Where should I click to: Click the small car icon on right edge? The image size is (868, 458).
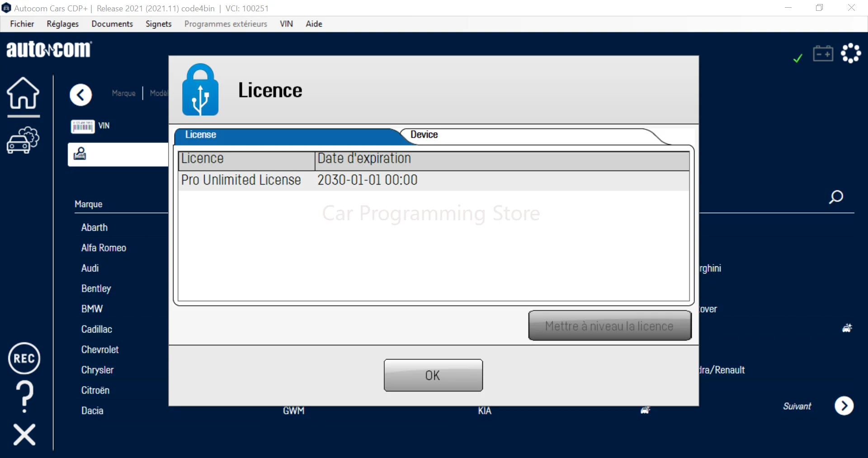847,328
